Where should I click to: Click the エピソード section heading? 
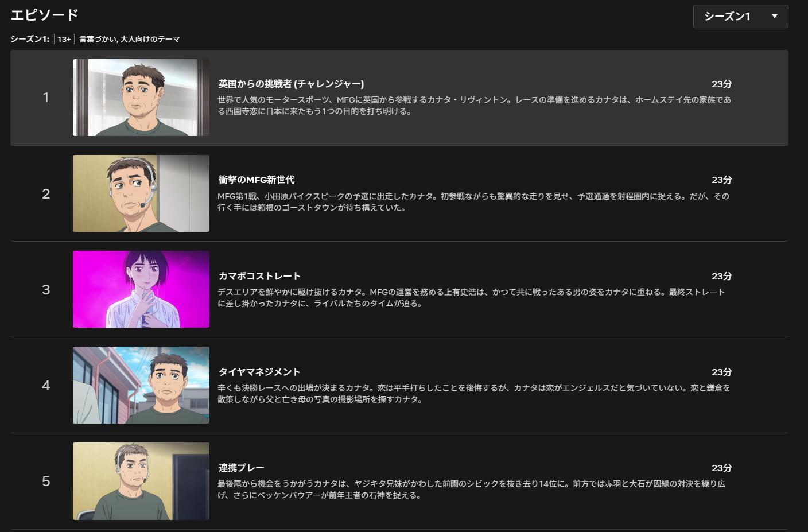44,14
